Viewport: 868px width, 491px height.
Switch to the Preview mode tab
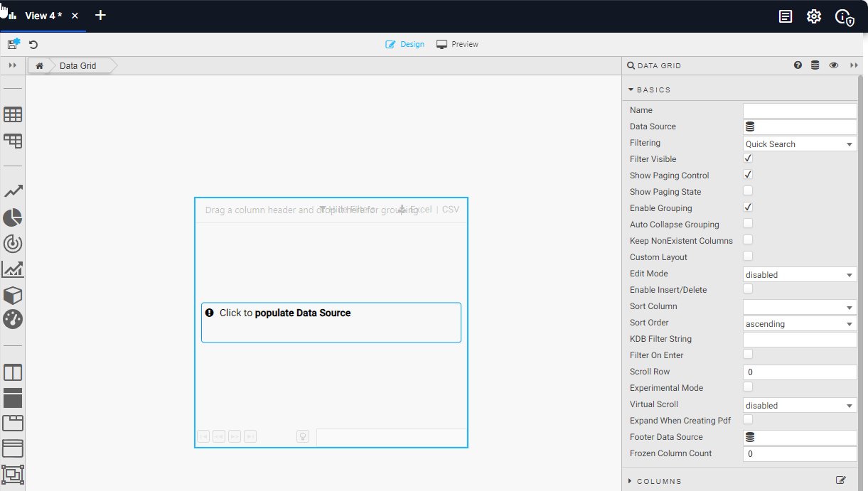coord(457,44)
